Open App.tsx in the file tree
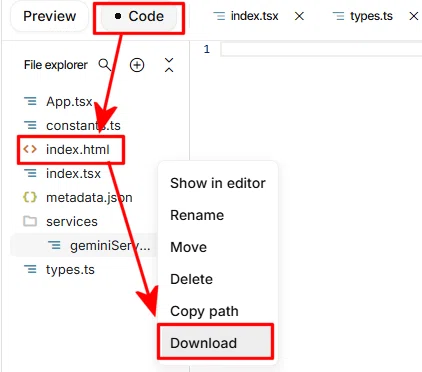 pyautogui.click(x=69, y=101)
